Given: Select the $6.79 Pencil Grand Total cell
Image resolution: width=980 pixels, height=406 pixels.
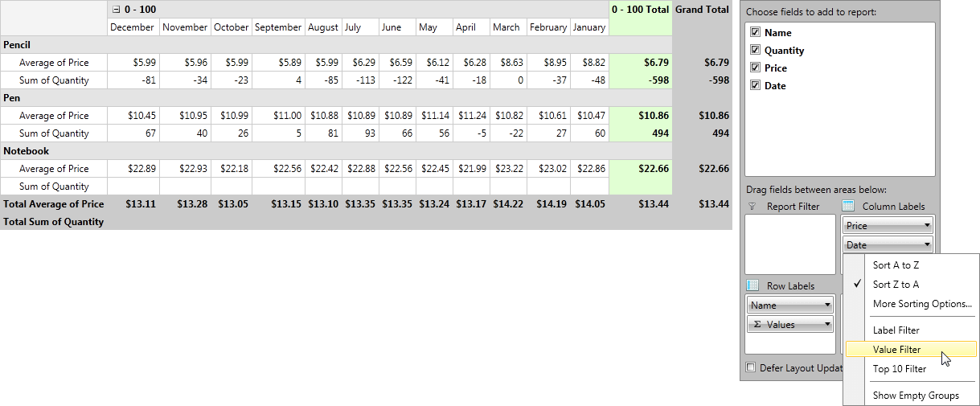Looking at the screenshot, I should [702, 63].
